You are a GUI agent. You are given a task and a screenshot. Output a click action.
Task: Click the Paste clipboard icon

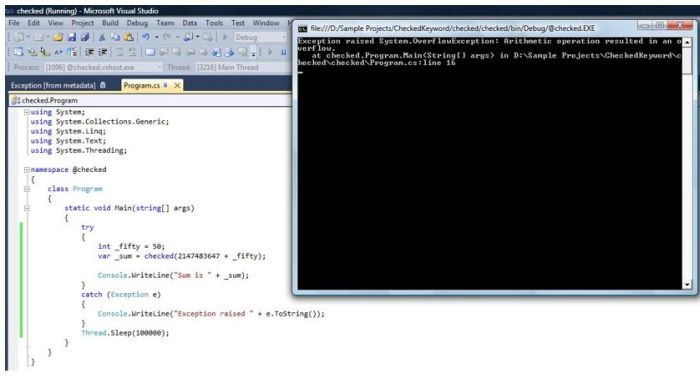129,37
